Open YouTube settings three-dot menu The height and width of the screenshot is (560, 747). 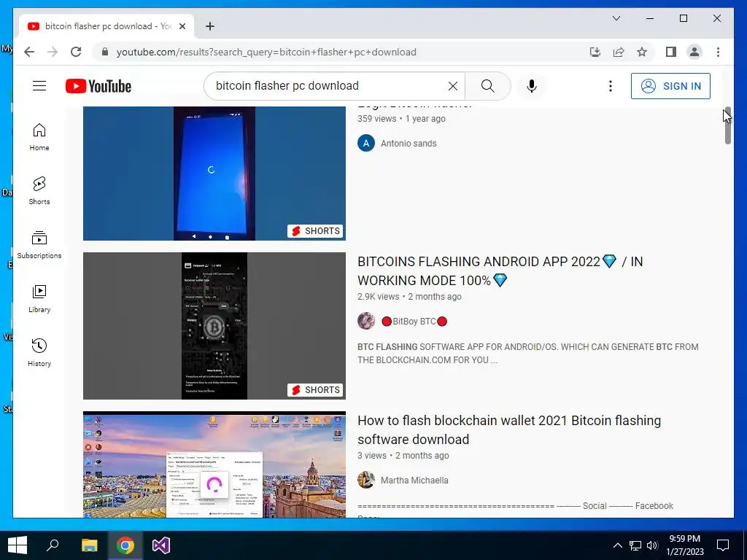click(611, 86)
